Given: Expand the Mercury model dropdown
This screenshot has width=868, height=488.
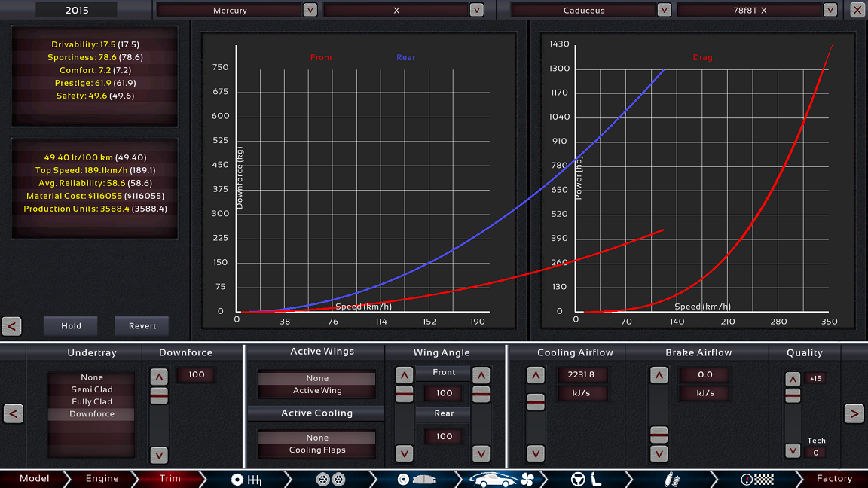Looking at the screenshot, I should click(310, 10).
